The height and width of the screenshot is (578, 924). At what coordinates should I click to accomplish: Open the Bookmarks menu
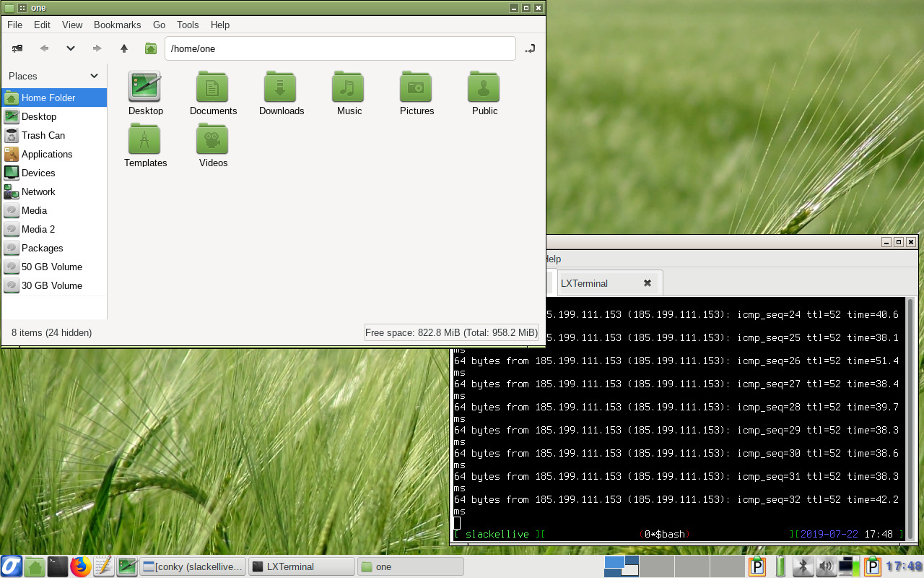pyautogui.click(x=118, y=25)
